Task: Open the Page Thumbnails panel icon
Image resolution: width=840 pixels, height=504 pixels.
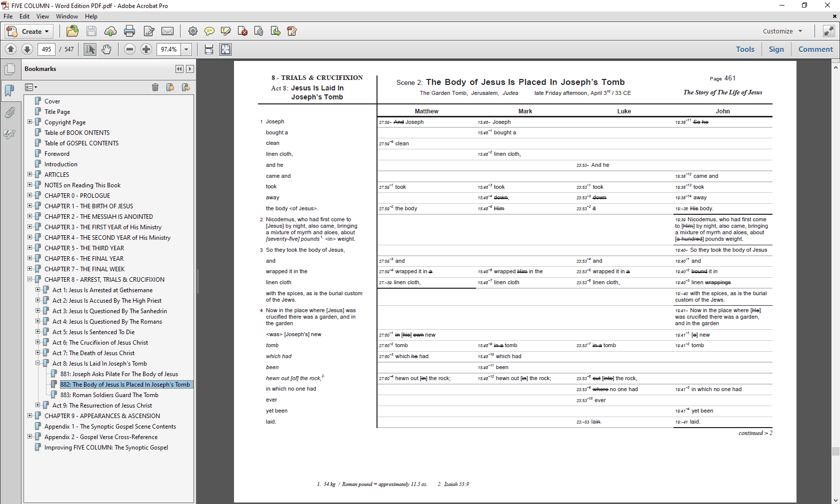Action: (x=9, y=69)
